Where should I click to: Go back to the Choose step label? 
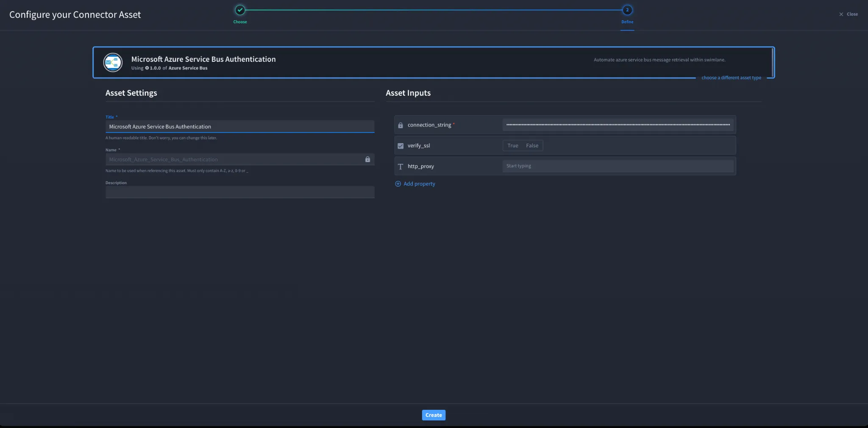pos(240,22)
